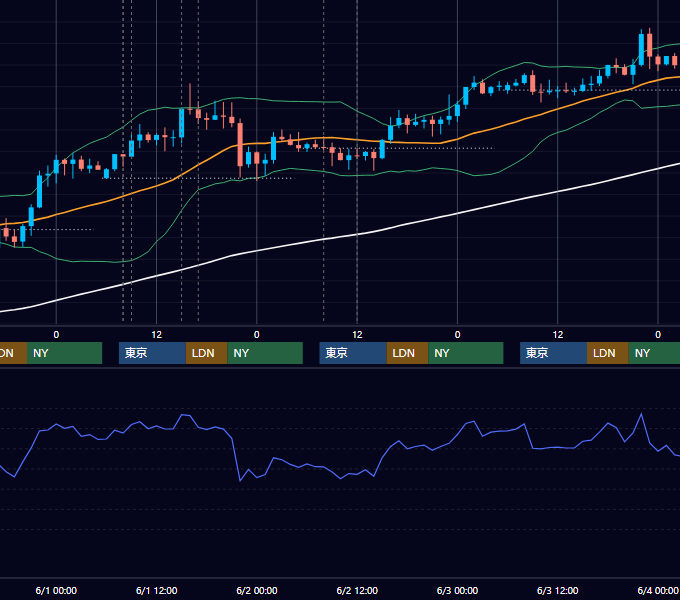Screen dimensions: 680x600
Task: Select the 東京 session block on 6/2
Action: [x=353, y=353]
